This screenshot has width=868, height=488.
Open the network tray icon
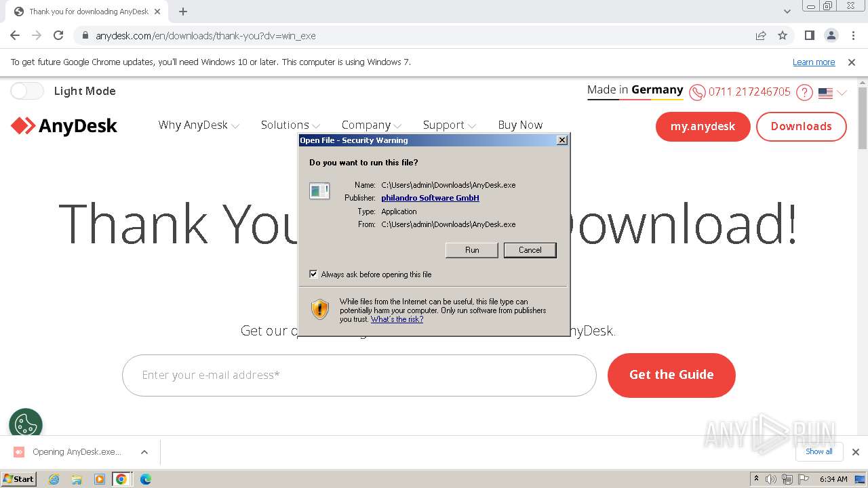point(787,479)
